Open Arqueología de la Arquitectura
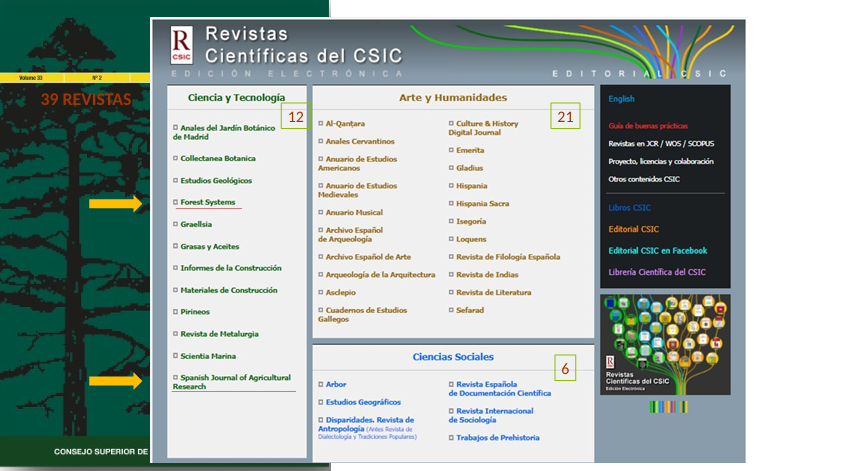The height and width of the screenshot is (471, 851). point(380,275)
